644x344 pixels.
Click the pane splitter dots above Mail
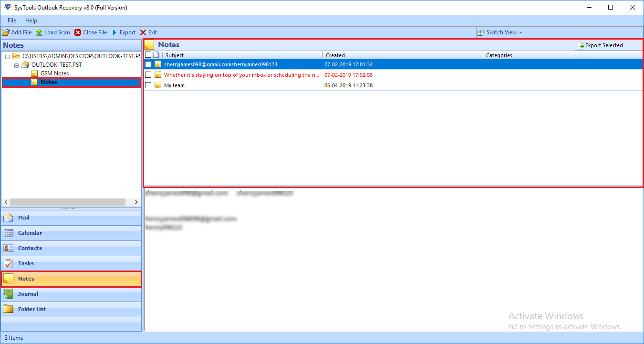(x=69, y=208)
